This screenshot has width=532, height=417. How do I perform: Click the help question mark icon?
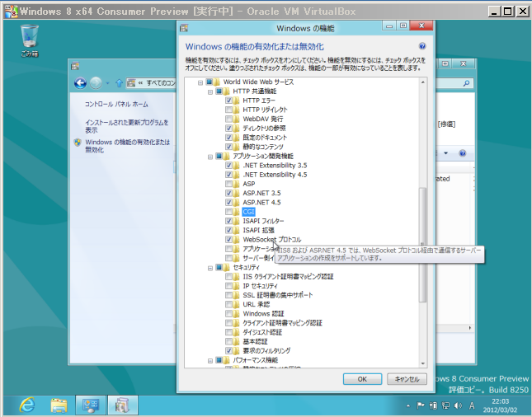point(421,48)
